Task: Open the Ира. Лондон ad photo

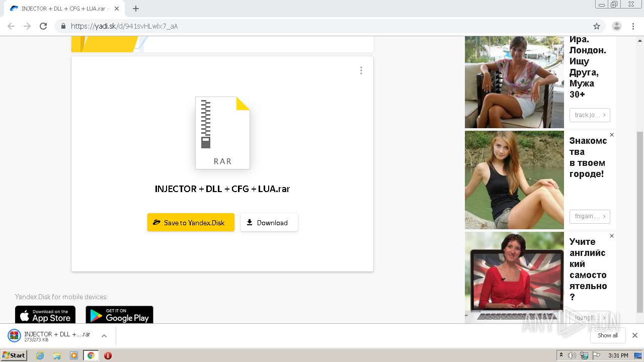Action: coord(514,82)
